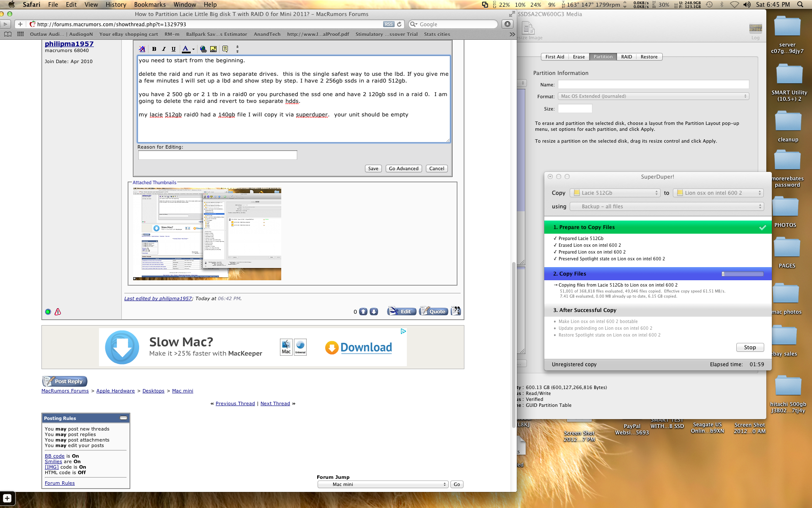812x508 pixels.
Task: Click the Wrap Quote tags icon
Action: click(x=225, y=49)
